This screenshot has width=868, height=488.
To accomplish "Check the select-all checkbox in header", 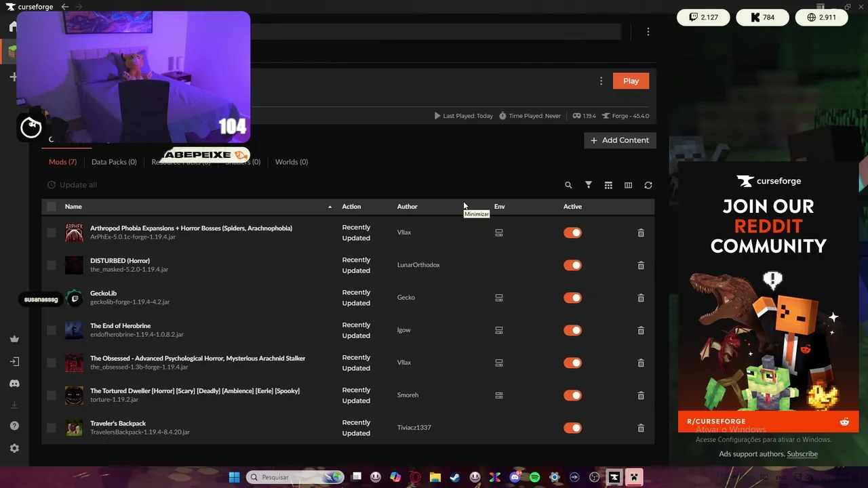I will coord(52,206).
